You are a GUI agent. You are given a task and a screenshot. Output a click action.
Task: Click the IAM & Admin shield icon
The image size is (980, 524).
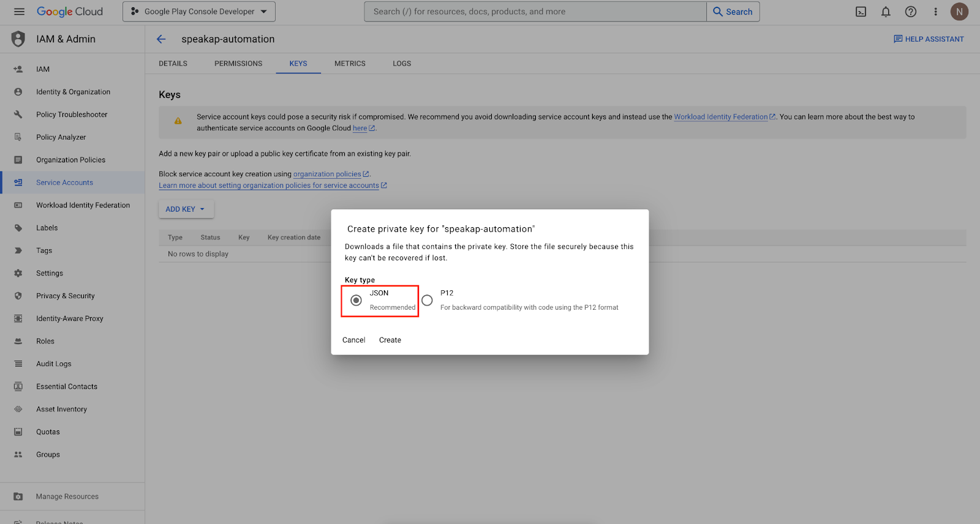(18, 39)
